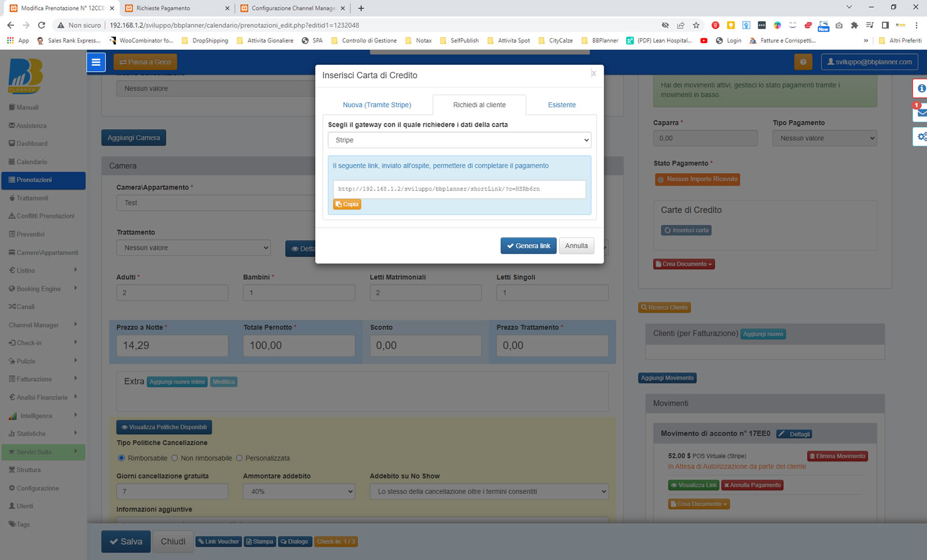Open the Stripe gateway dropdown
Image resolution: width=927 pixels, height=560 pixels.
point(459,140)
